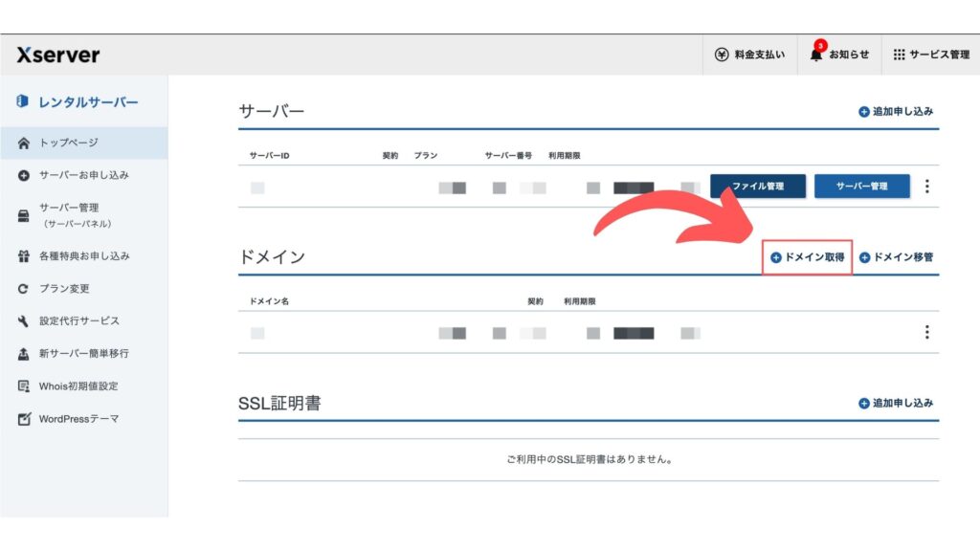The height and width of the screenshot is (551, 980).
Task: Click 新サーバー簡単移行 upload icon
Action: pyautogui.click(x=24, y=354)
